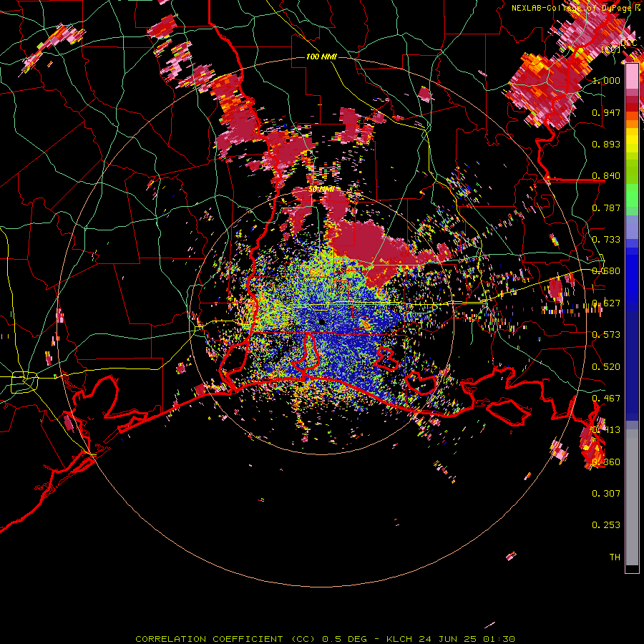Click the black radar site dot at center
The height and width of the screenshot is (644, 644).
point(321,321)
